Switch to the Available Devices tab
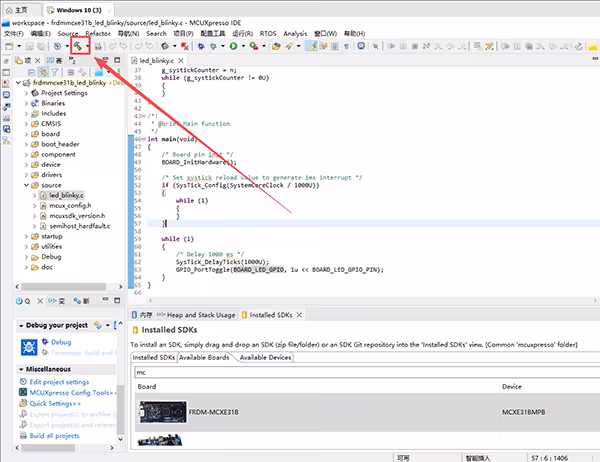 265,358
